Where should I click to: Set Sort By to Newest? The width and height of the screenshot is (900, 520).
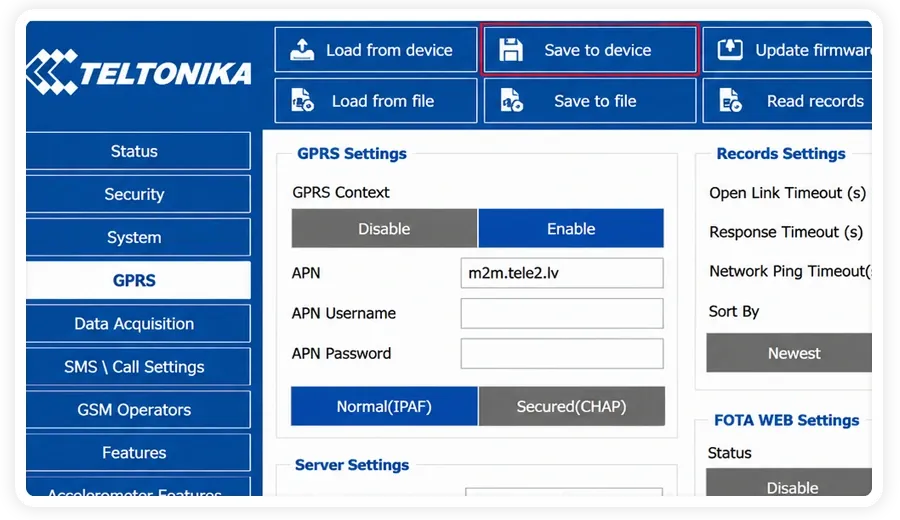click(789, 353)
